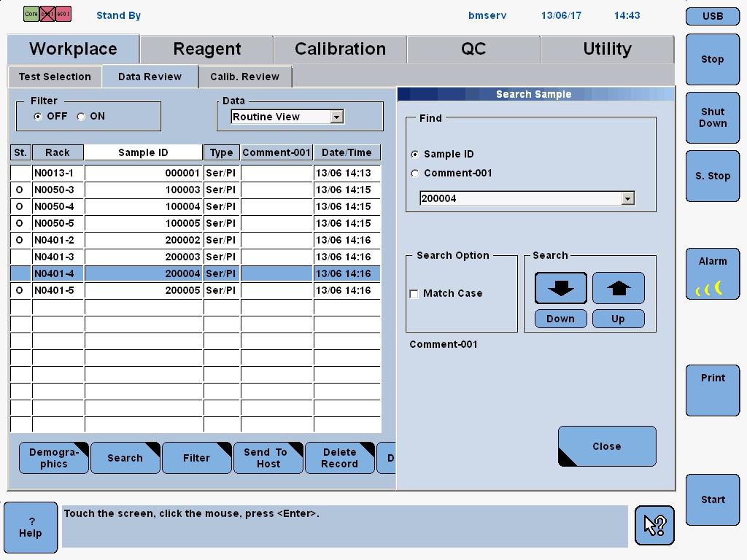Click the green Core status icon
The image size is (747, 560).
[x=31, y=14]
